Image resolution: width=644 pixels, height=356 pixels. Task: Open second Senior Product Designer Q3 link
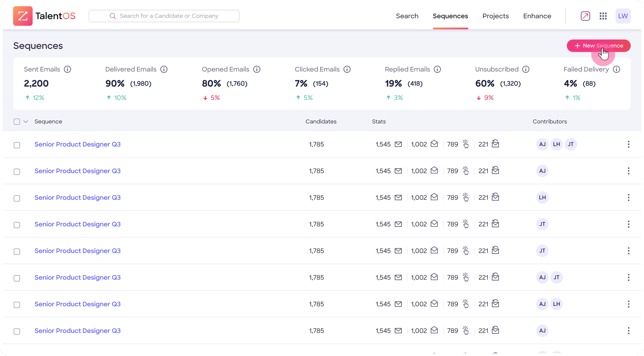pyautogui.click(x=78, y=171)
